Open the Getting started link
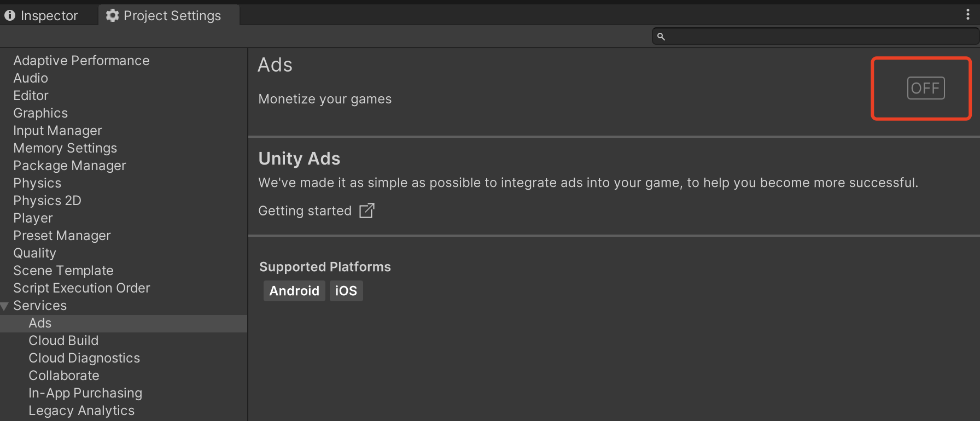The image size is (980, 421). click(305, 210)
